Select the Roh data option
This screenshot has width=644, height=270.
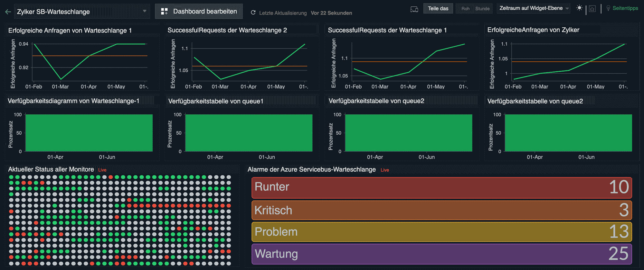click(465, 9)
